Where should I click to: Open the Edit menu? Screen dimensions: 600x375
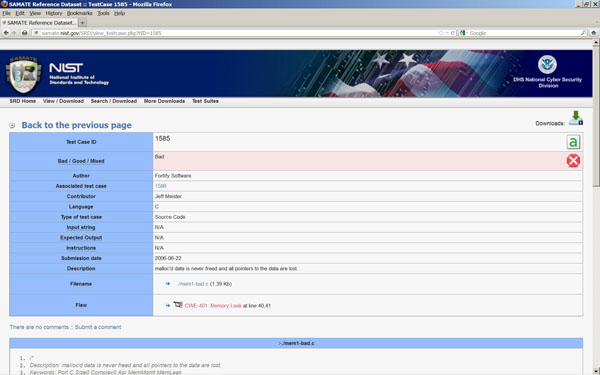tap(20, 13)
